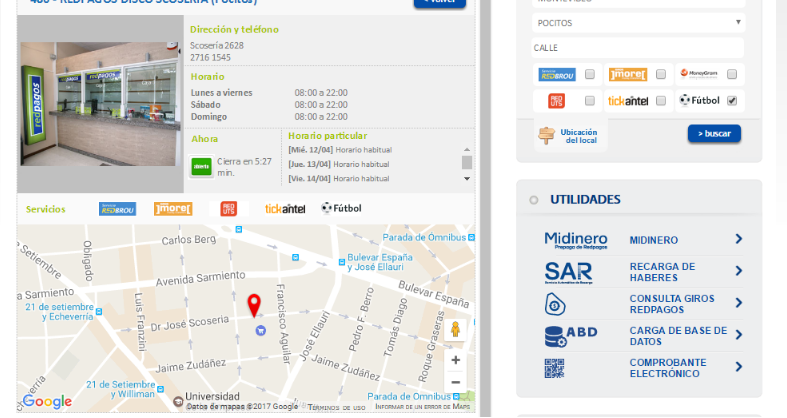Click the signpost Ubicación del local icon

(546, 135)
